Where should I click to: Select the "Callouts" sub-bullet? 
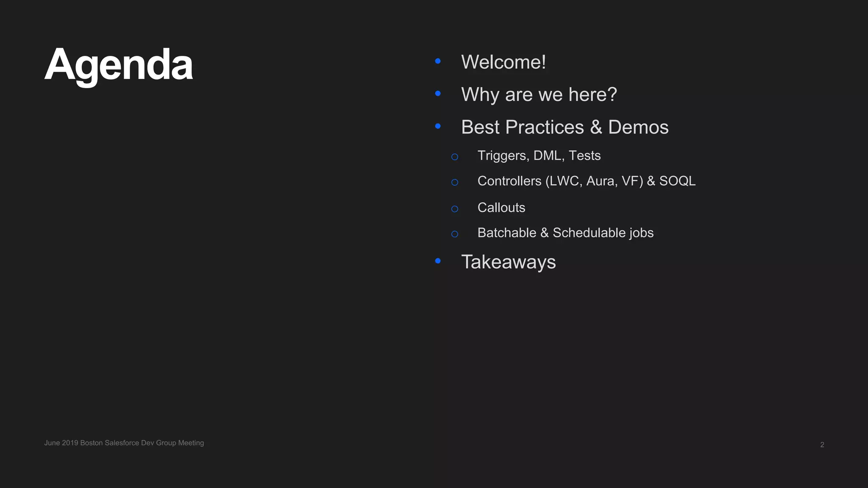501,208
